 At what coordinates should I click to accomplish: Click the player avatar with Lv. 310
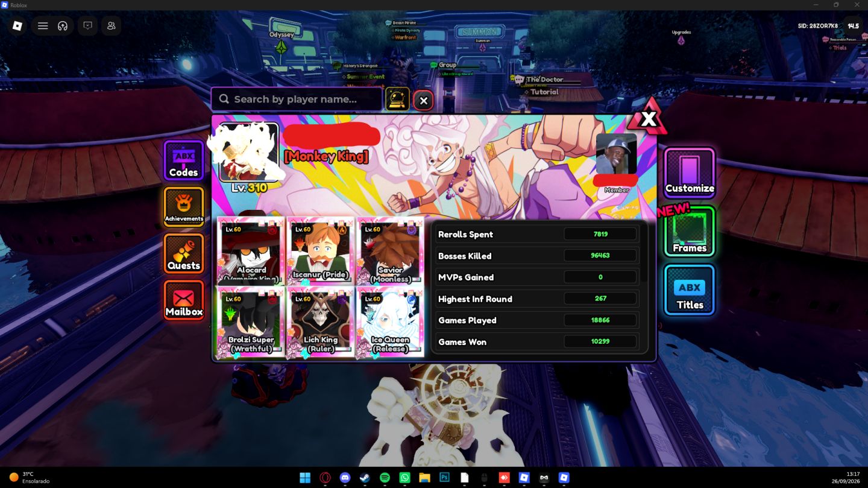point(248,152)
